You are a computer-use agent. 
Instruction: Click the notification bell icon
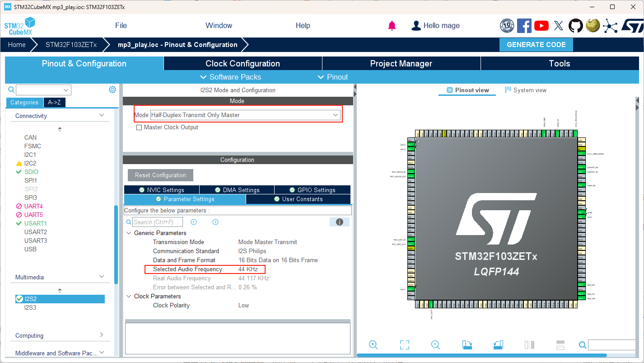point(392,26)
